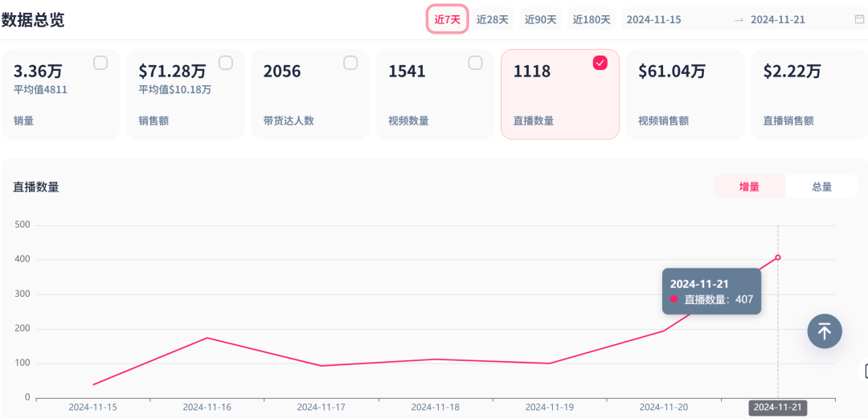The width and height of the screenshot is (868, 419).
Task: Check the 带货达人数 card checkbox
Action: tap(350, 63)
